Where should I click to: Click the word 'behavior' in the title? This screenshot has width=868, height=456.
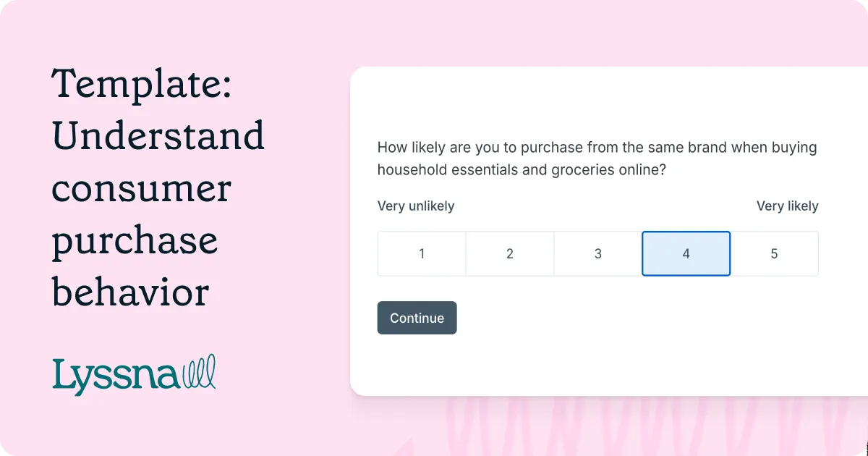click(130, 293)
